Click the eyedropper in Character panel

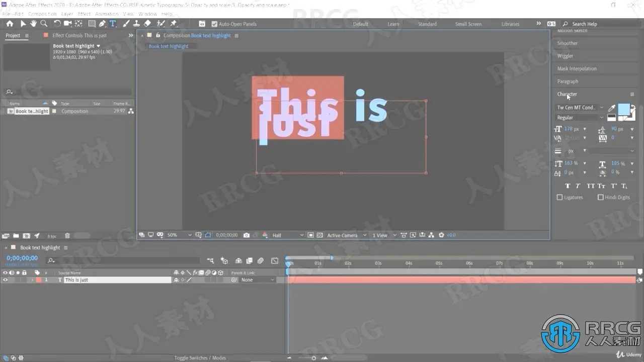click(612, 108)
